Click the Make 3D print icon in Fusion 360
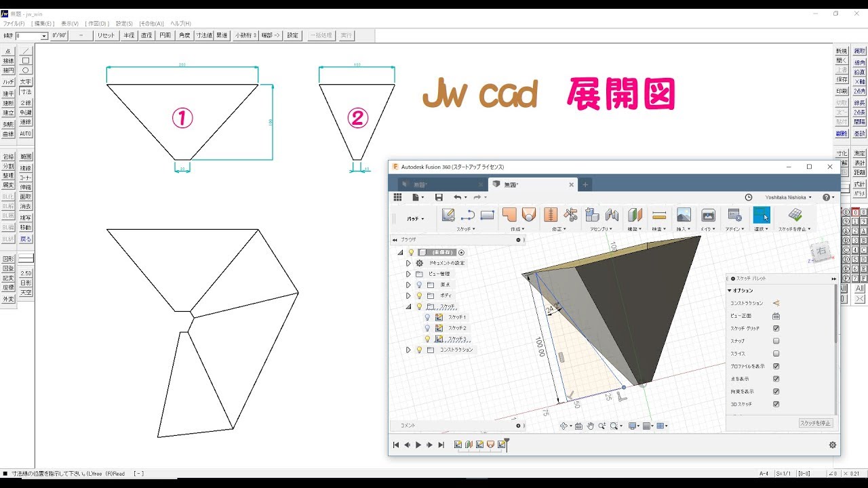Image resolution: width=868 pixels, height=488 pixels. (708, 215)
